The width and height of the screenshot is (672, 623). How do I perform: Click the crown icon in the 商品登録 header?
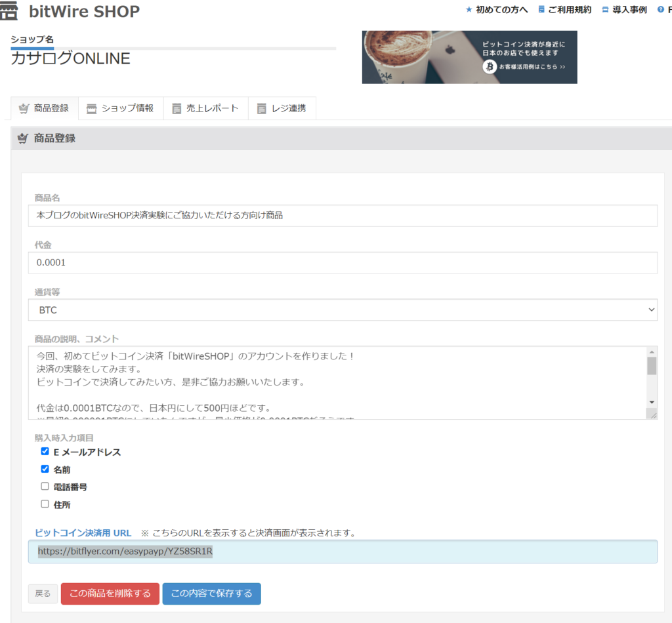click(x=22, y=138)
